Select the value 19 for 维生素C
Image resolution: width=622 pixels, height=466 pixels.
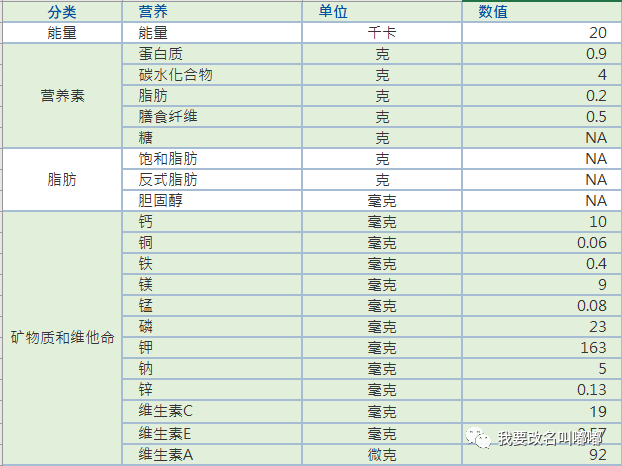point(542,411)
